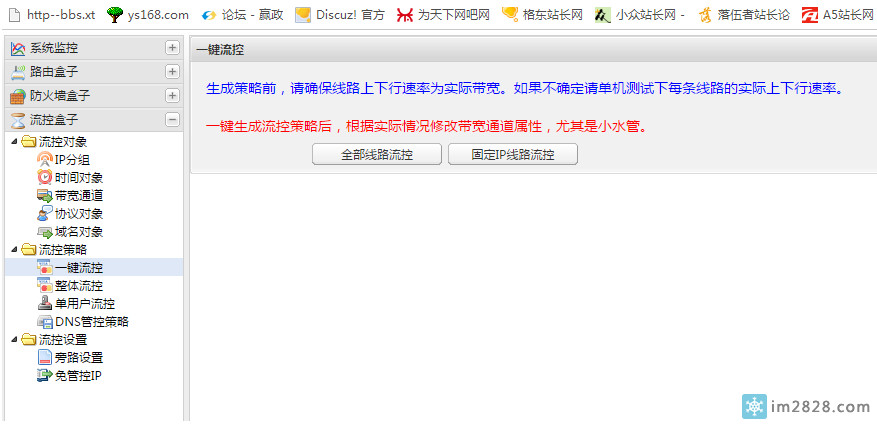Open the 论坛 - 赢政 bookmark

tap(243, 15)
